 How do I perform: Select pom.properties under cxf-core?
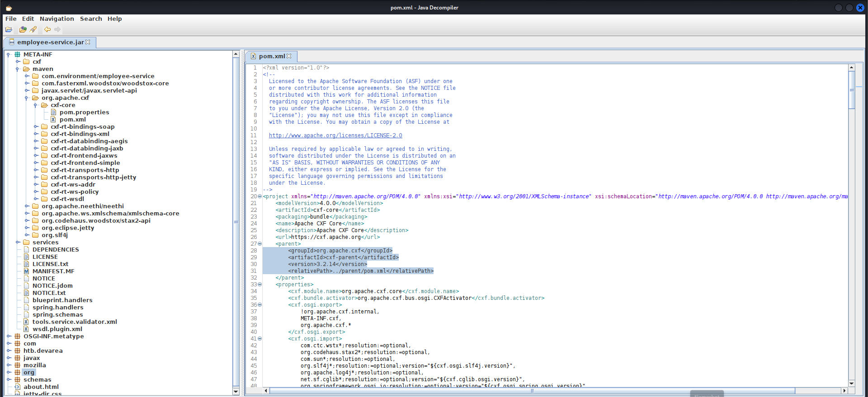[84, 112]
